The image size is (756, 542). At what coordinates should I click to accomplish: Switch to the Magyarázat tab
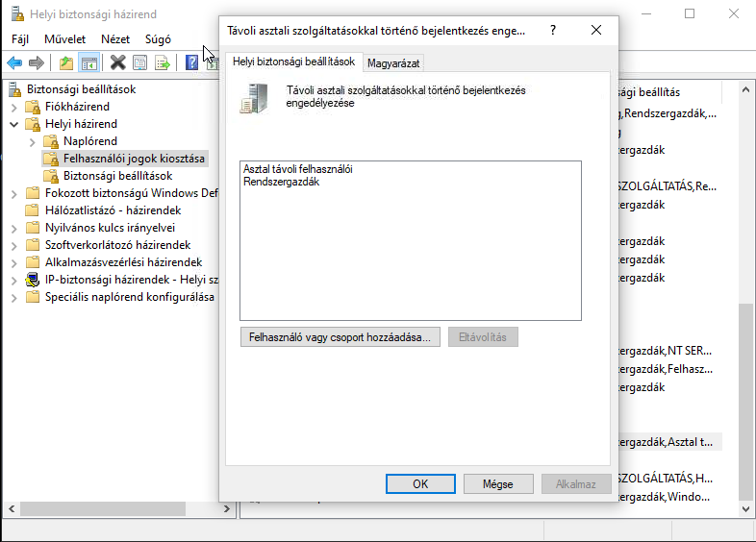point(394,62)
